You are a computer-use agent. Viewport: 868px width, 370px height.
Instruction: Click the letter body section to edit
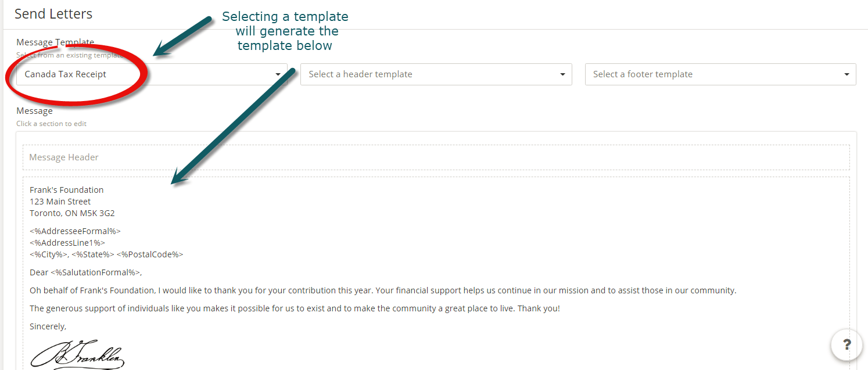tap(383, 290)
